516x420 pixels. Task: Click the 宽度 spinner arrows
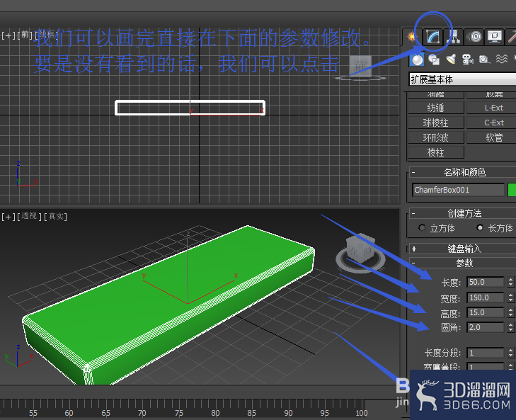pyautogui.click(x=510, y=297)
